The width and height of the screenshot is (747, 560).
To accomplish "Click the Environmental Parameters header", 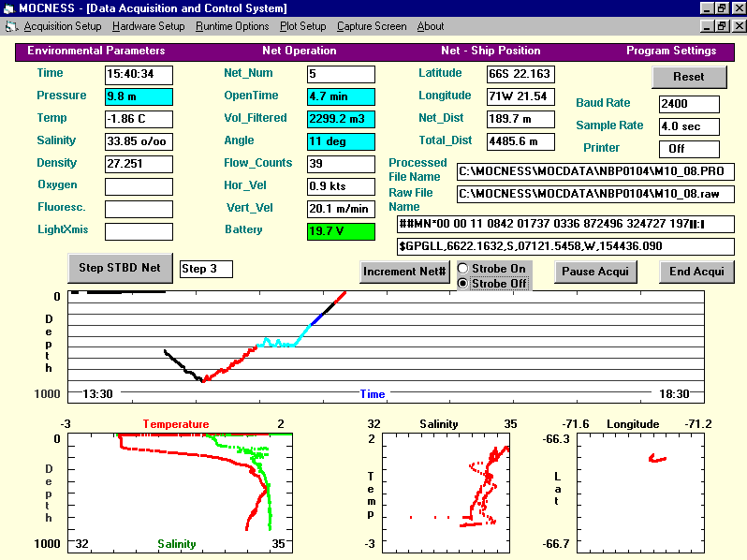I will point(96,51).
